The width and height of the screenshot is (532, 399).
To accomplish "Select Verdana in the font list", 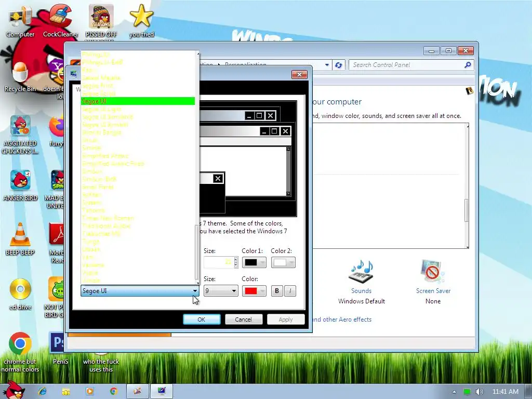I will [138, 265].
